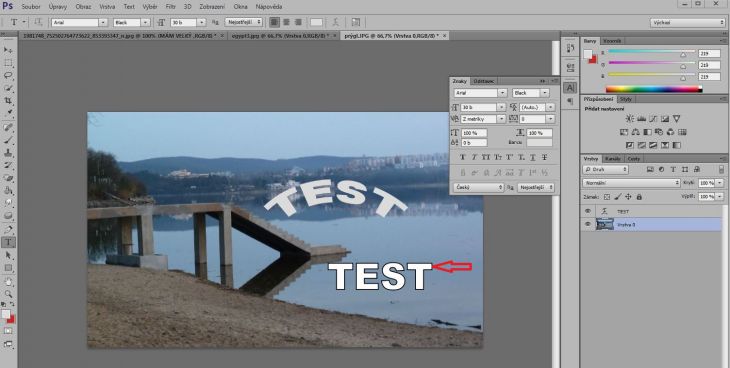This screenshot has height=368, width=730.
Task: Click the Create Warped Text icon
Action: (335, 22)
